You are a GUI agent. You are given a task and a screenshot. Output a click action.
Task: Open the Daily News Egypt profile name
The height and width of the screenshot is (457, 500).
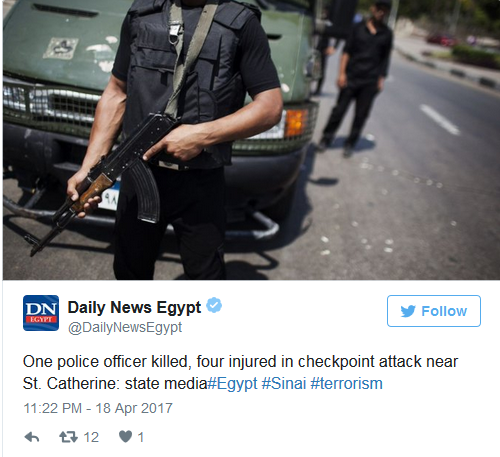134,307
